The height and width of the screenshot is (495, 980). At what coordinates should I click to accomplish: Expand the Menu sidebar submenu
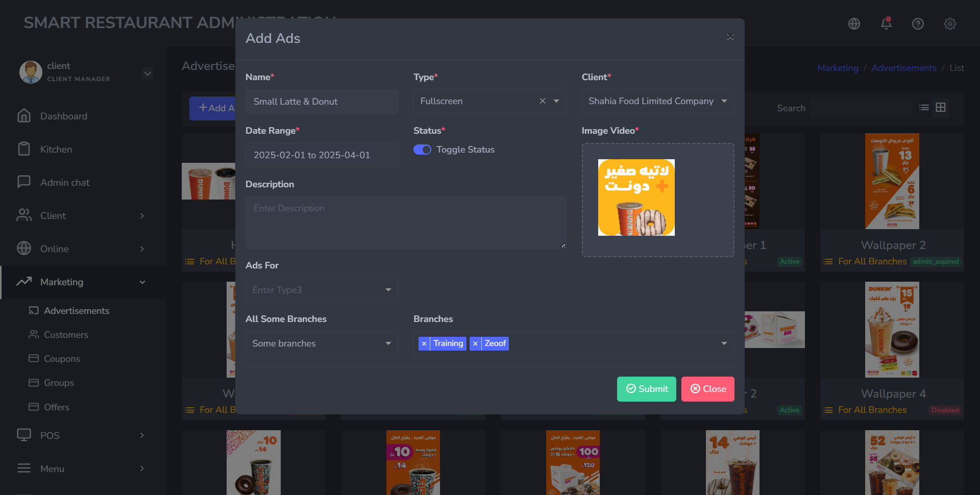(142, 468)
